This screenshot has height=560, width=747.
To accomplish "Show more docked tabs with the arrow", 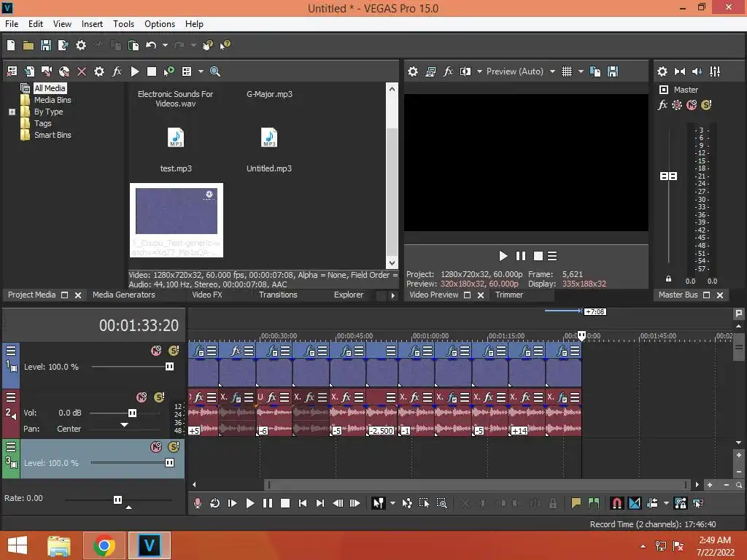I will pos(393,295).
